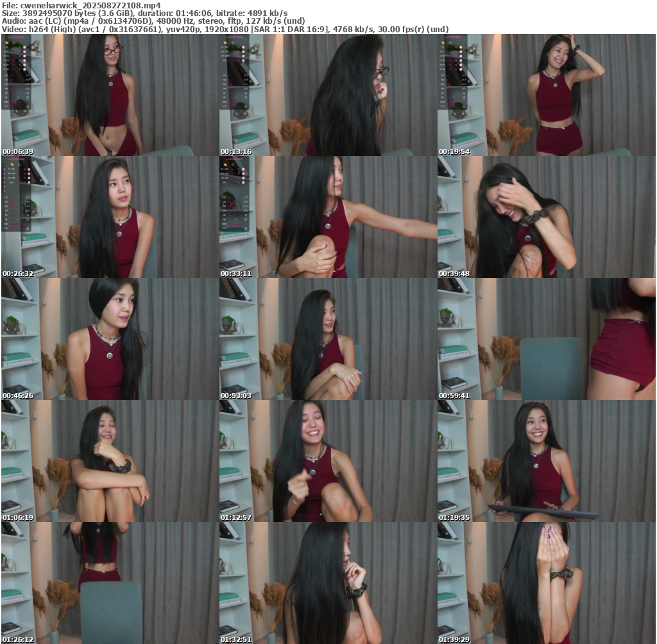Screen dimensions: 657x644
Task: Select the frame marked 01:32:51
Action: pyautogui.click(x=328, y=582)
